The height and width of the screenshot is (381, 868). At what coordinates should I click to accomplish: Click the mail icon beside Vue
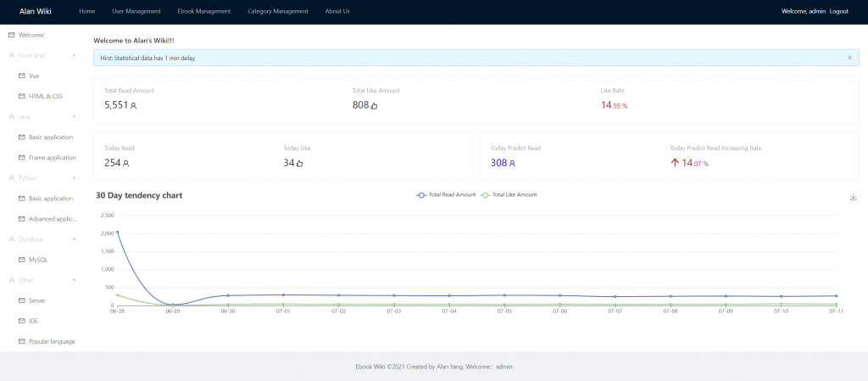tap(21, 76)
